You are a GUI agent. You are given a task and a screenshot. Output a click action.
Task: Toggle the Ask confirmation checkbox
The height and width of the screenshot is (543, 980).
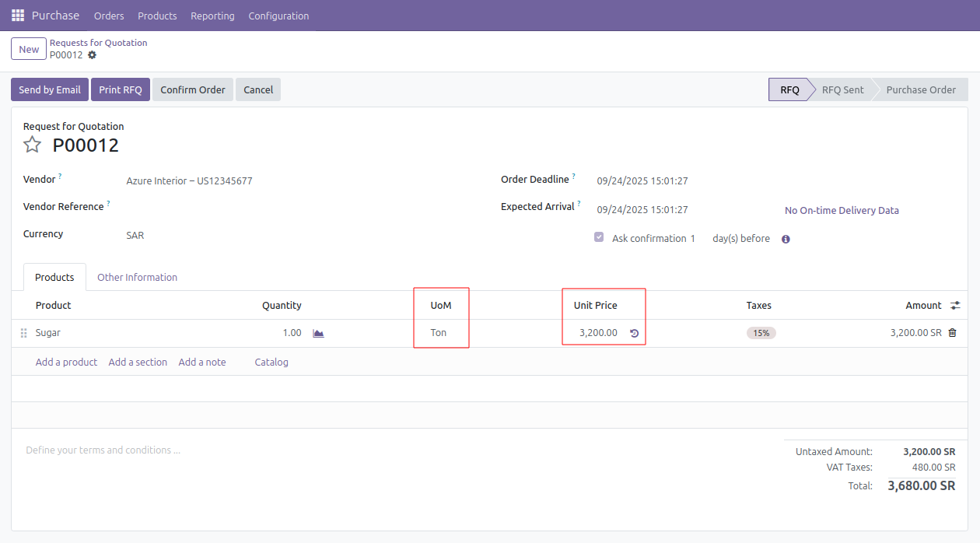point(599,237)
